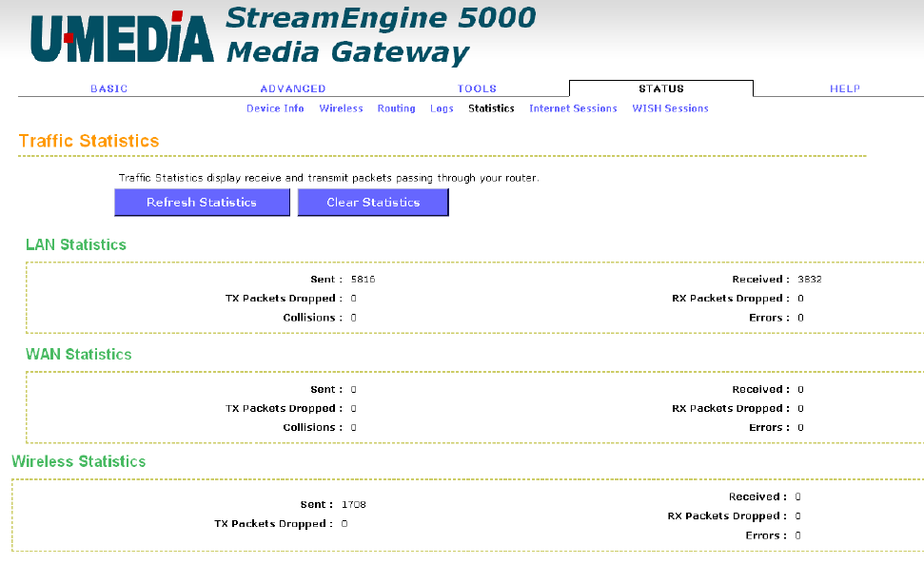Click the LAN Statistics heading

[x=76, y=245]
